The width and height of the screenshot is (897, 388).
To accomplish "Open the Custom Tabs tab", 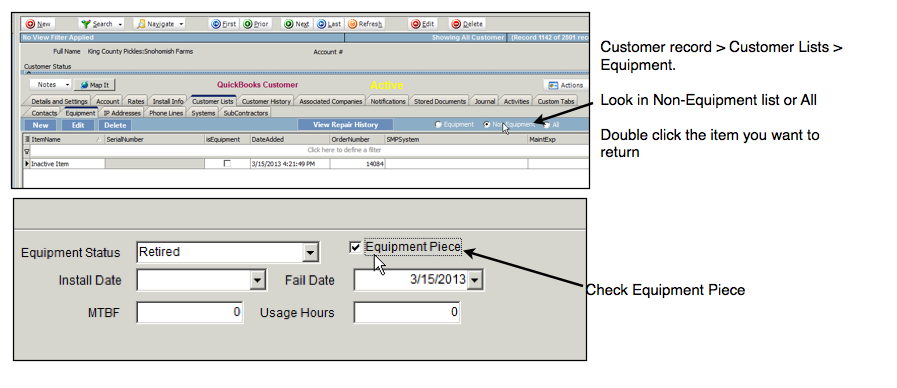I will (x=555, y=101).
